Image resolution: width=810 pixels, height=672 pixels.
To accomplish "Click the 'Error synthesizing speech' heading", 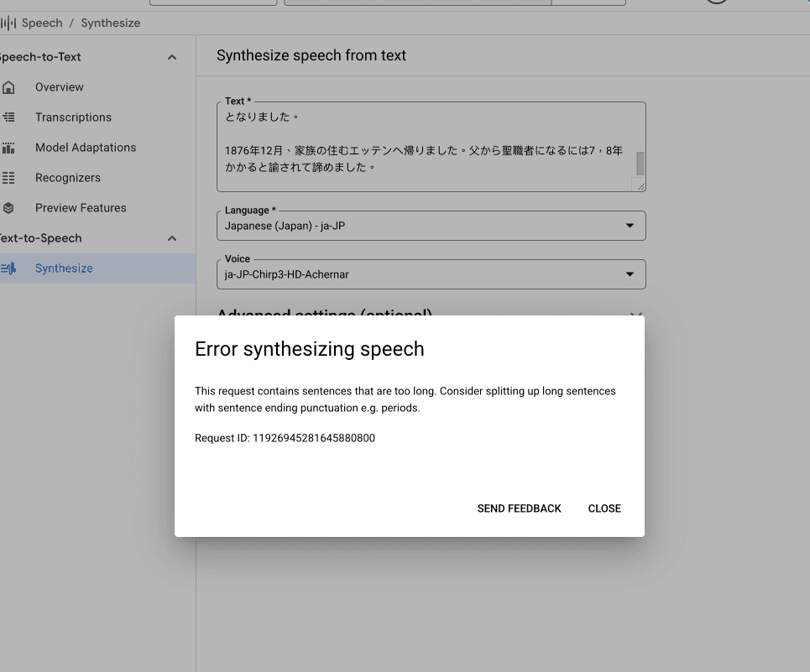I will 310,349.
